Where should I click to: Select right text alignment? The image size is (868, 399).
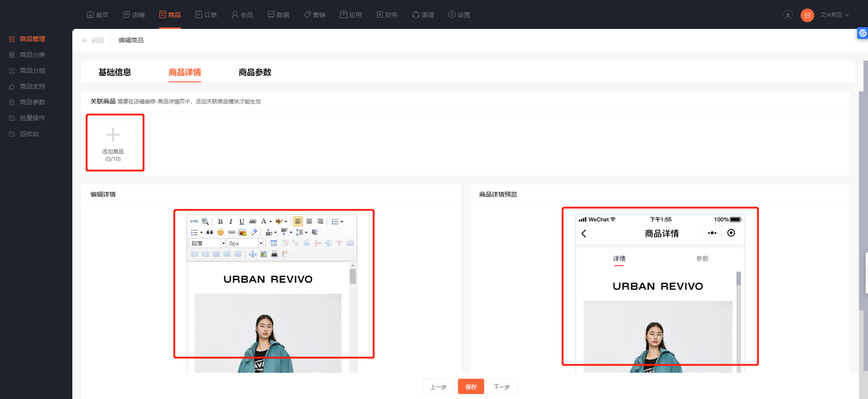tap(320, 221)
